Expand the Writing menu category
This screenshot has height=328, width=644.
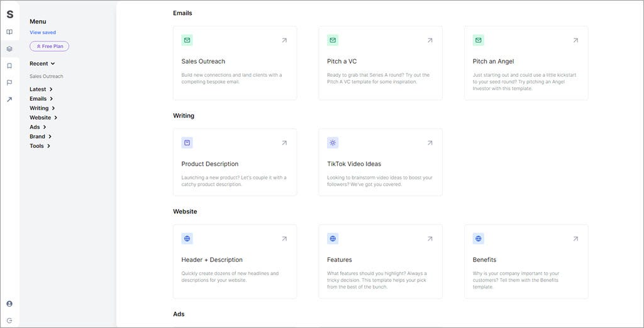42,108
